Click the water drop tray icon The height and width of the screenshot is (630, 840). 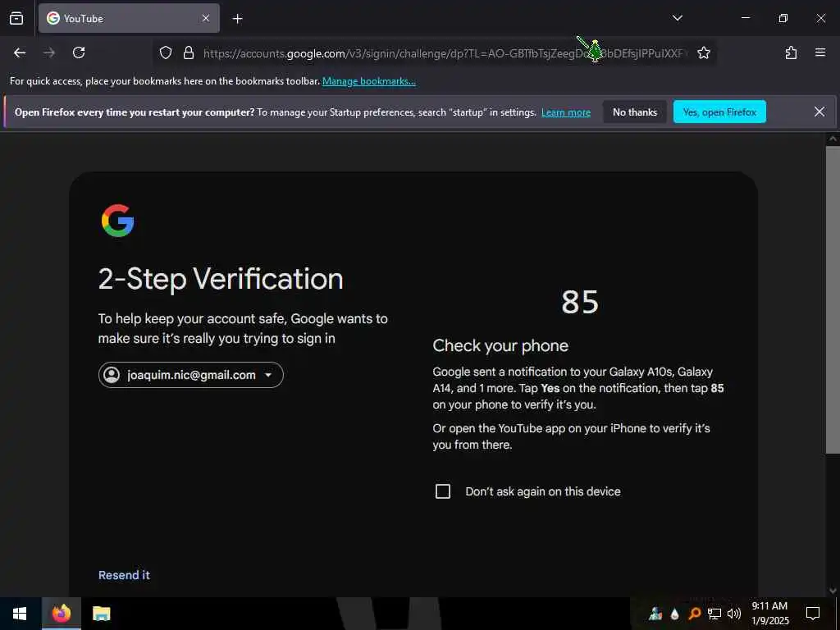pyautogui.click(x=675, y=614)
